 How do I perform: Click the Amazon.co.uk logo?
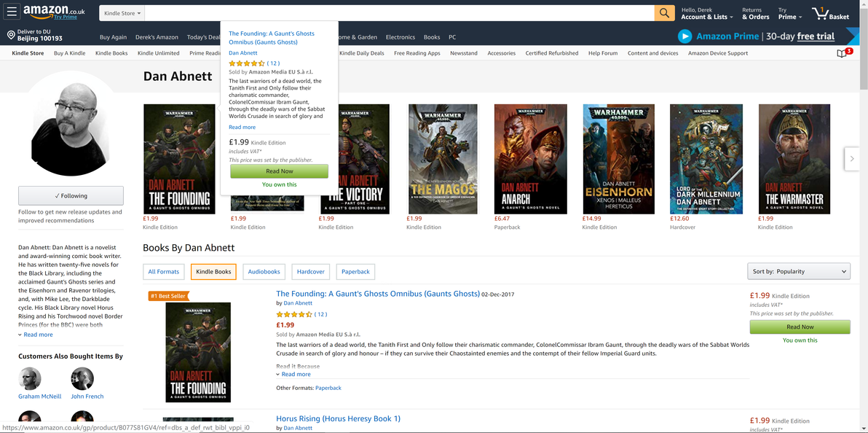coord(53,9)
